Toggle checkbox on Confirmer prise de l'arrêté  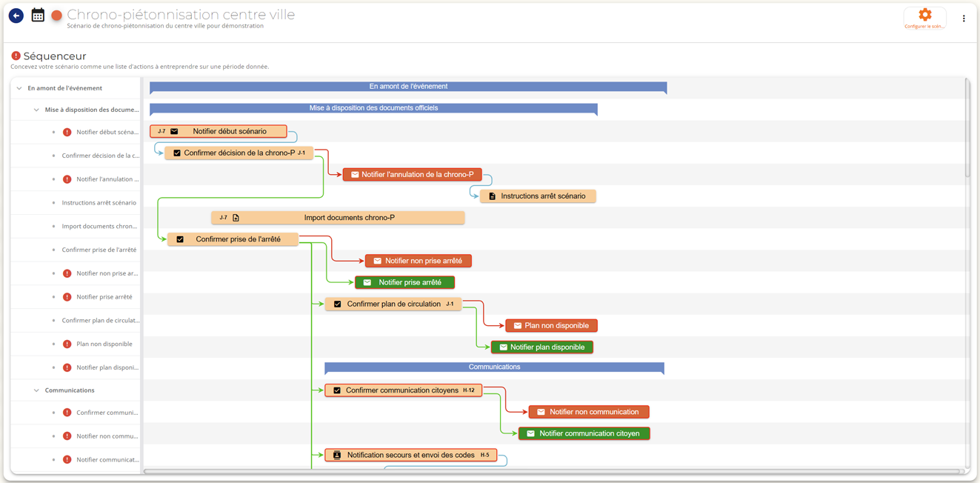180,239
